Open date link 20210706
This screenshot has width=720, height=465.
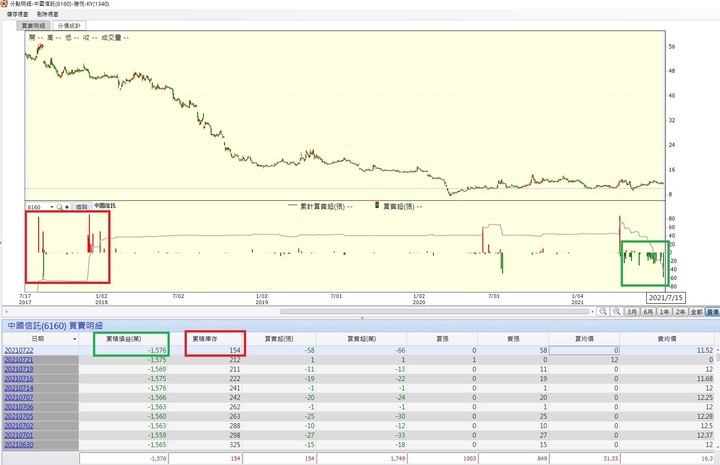[x=19, y=407]
